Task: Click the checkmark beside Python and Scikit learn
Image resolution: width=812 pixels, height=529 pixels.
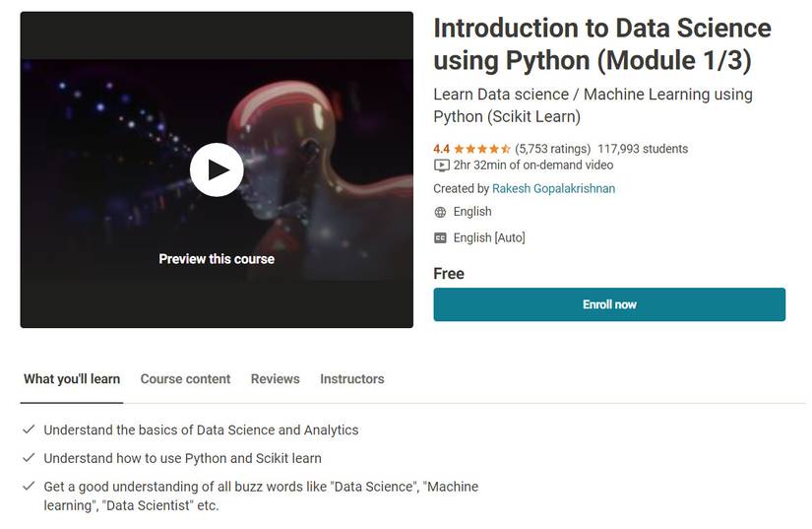Action: 29,458
